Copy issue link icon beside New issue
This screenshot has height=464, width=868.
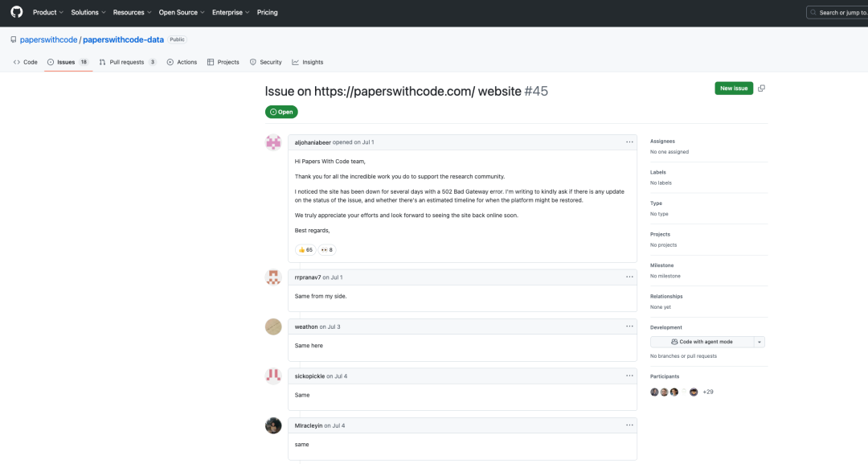coord(761,88)
